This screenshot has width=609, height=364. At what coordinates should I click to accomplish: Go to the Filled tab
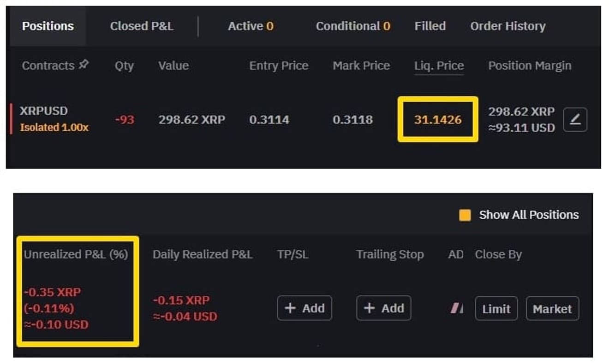430,26
